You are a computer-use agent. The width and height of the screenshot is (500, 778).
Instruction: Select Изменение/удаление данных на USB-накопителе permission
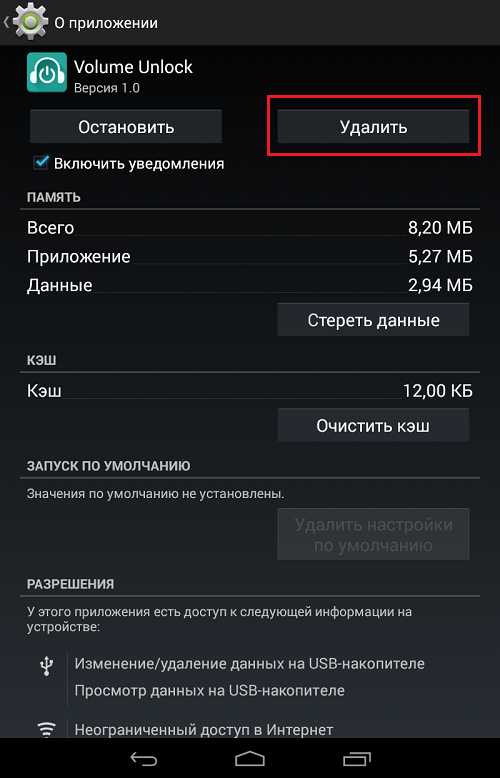(x=250, y=663)
